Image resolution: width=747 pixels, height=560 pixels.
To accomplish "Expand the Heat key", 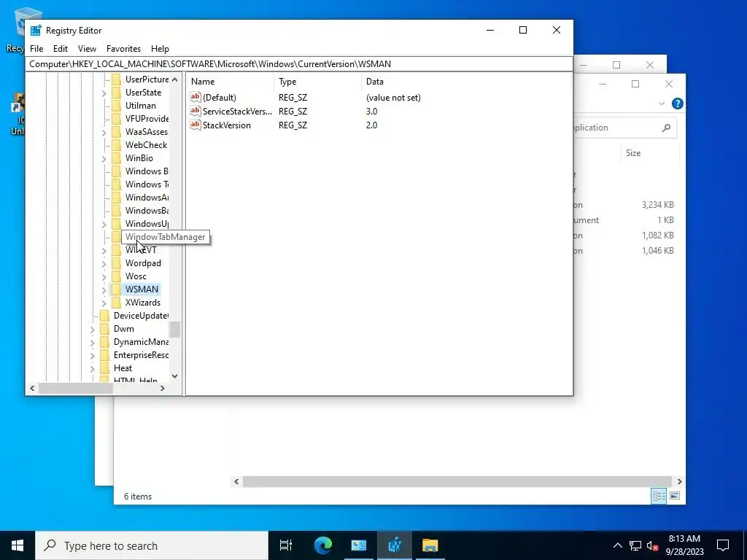I will (x=93, y=368).
